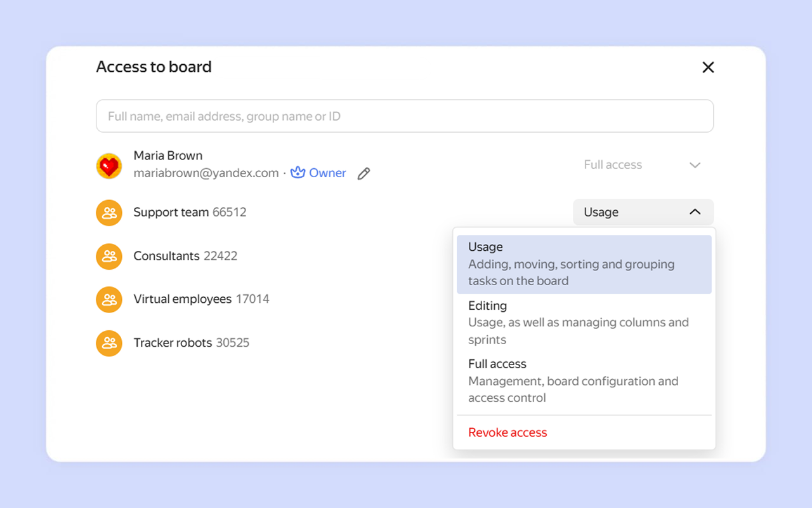Image resolution: width=812 pixels, height=508 pixels.
Task: Close the Access to board dialog
Action: 708,67
